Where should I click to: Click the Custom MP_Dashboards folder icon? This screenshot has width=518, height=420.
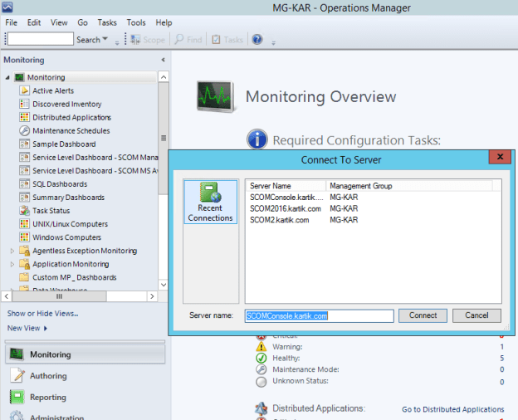[24, 277]
